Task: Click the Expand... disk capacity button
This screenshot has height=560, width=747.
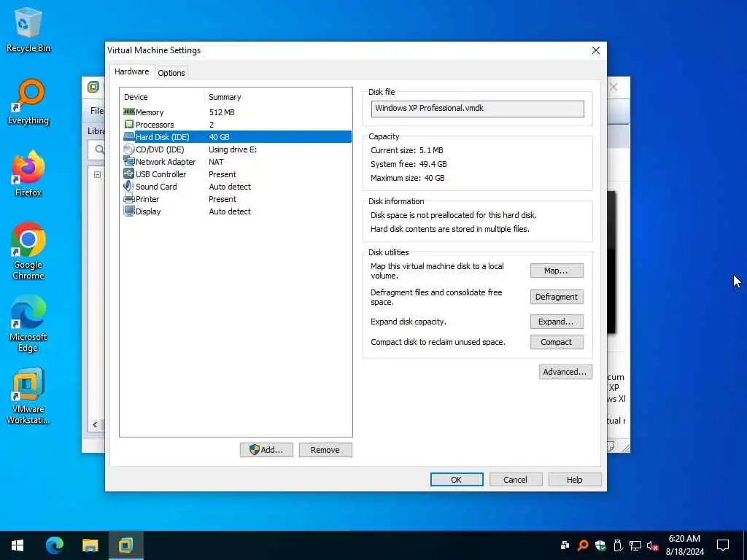Action: click(x=557, y=322)
